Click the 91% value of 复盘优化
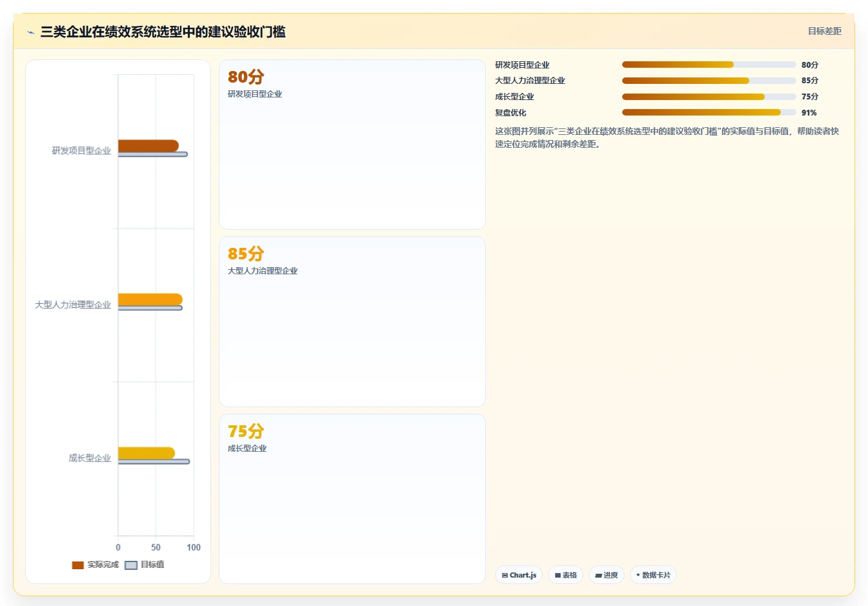 (x=809, y=112)
